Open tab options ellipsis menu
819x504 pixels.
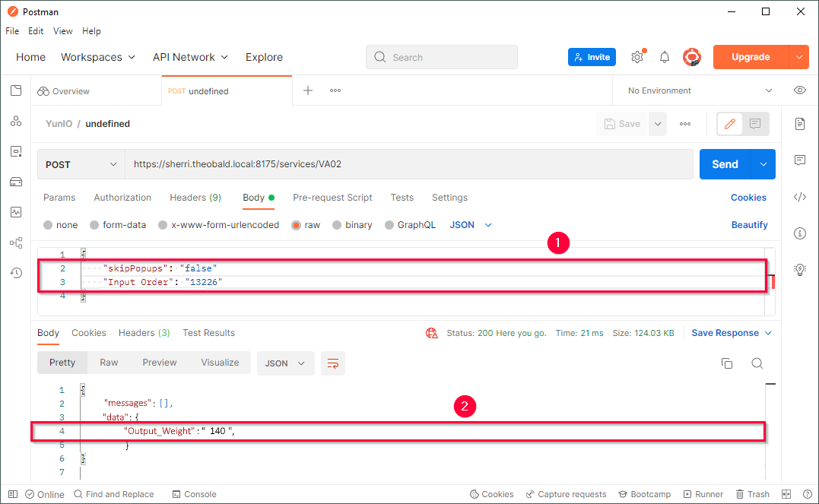pos(335,90)
